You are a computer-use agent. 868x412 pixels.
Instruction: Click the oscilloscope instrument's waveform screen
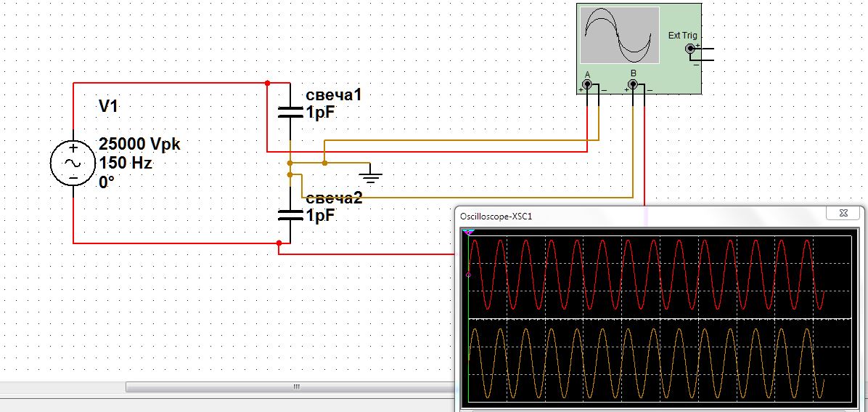(x=621, y=35)
